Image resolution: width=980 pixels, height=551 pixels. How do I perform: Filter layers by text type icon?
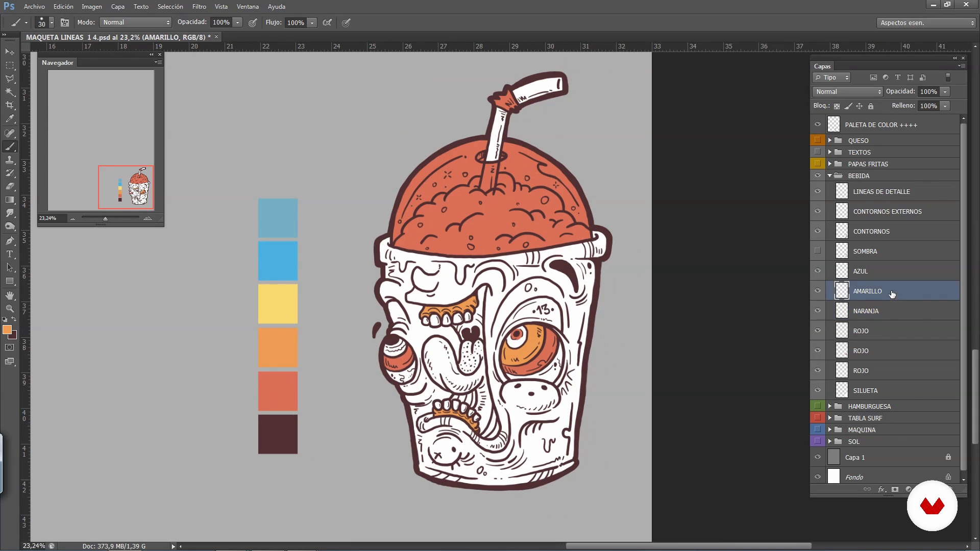coord(898,78)
